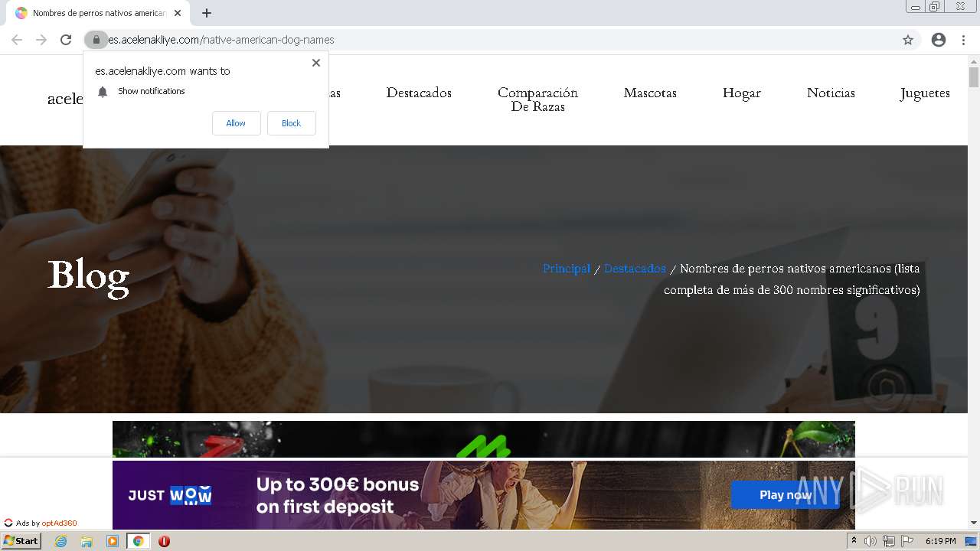Click the upper ad banner with green logo
This screenshot has height=551, width=980.
point(484,439)
